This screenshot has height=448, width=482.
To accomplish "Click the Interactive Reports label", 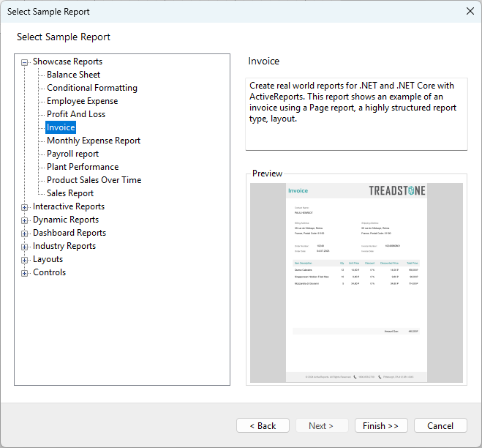I will tap(69, 206).
